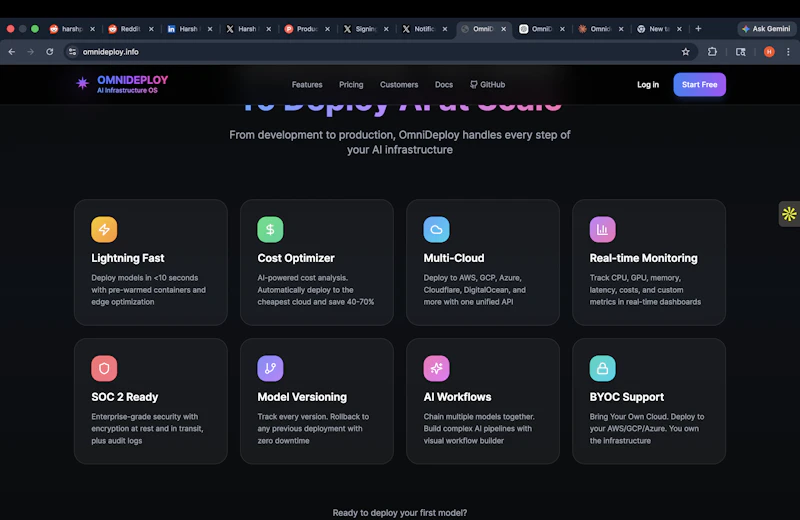
Task: Click the AI Workflows sparkle icon
Action: point(436,368)
